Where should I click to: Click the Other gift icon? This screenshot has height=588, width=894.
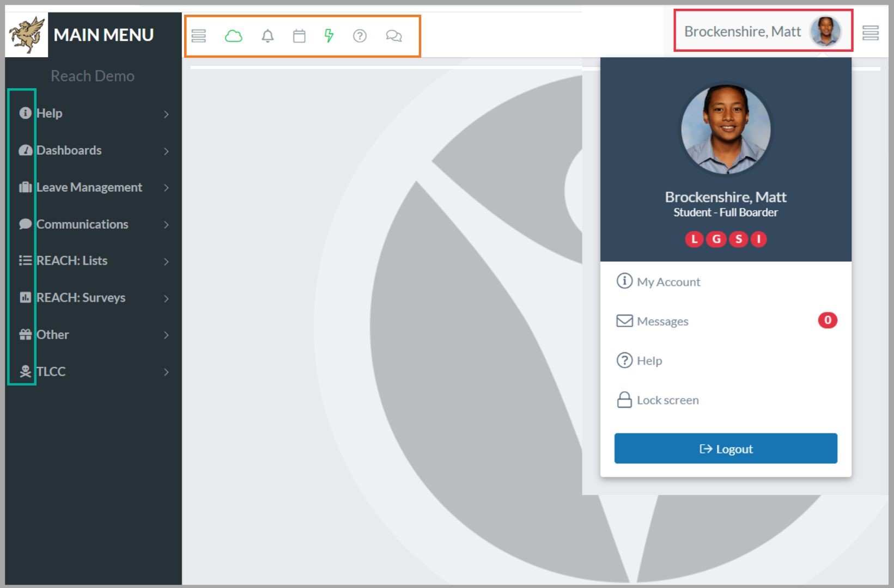(25, 334)
